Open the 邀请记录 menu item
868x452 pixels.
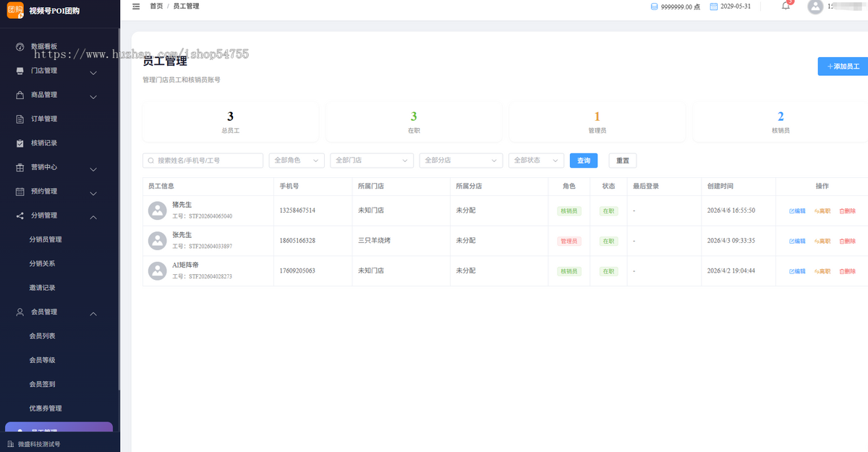click(x=42, y=288)
